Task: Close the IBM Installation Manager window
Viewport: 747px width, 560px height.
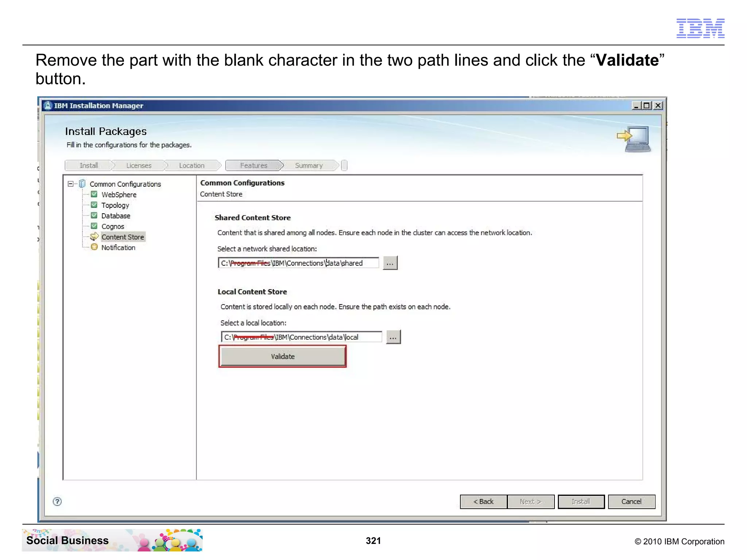Action: pyautogui.click(x=658, y=106)
